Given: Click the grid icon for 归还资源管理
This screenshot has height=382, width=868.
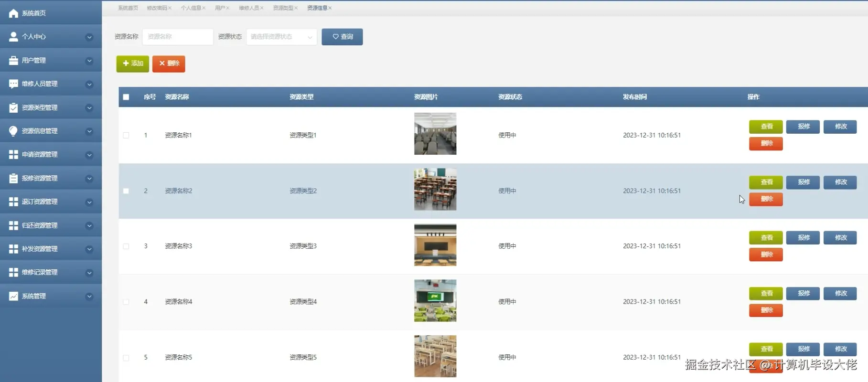Looking at the screenshot, I should point(13,226).
